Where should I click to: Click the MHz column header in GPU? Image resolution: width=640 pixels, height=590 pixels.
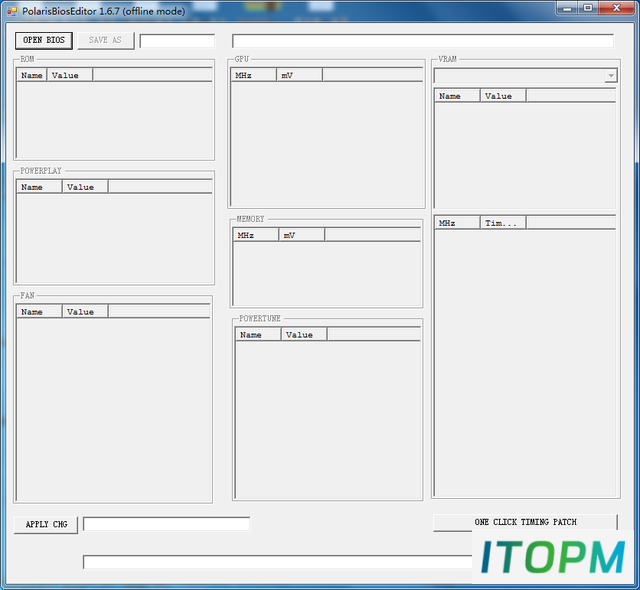[x=253, y=75]
